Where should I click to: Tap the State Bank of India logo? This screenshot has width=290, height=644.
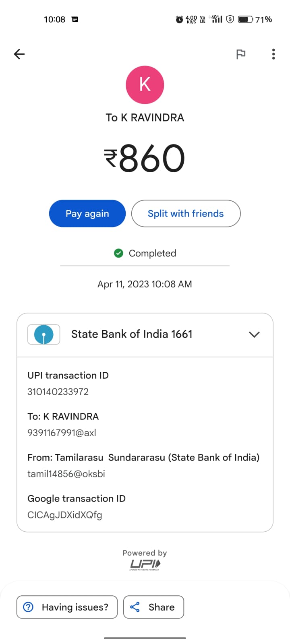[x=44, y=334]
